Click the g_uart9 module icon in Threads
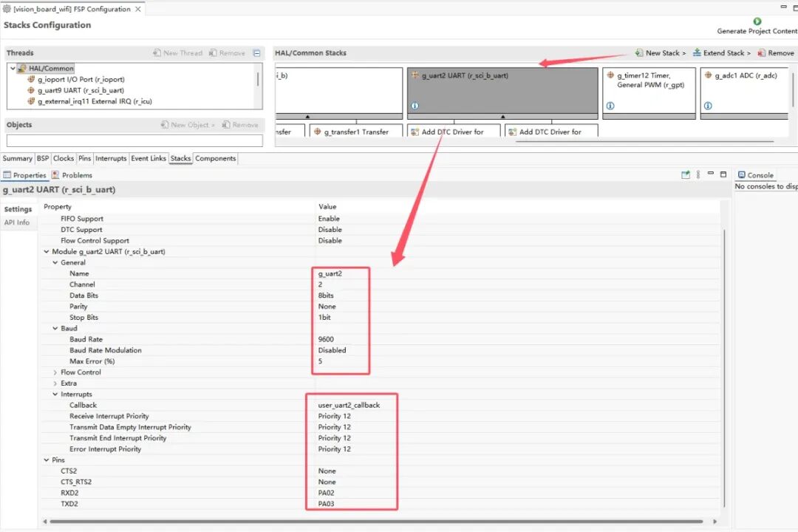The width and height of the screenshot is (798, 532). click(31, 90)
